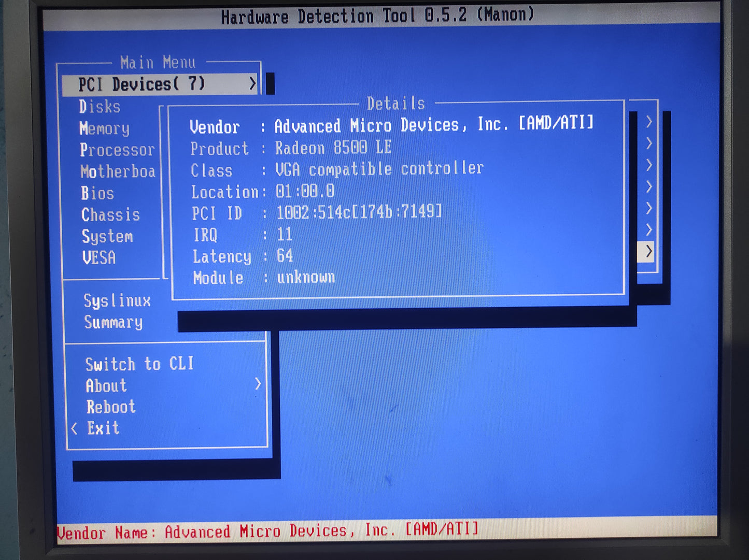
Task: Select the VESA menu entry
Action: 98,258
